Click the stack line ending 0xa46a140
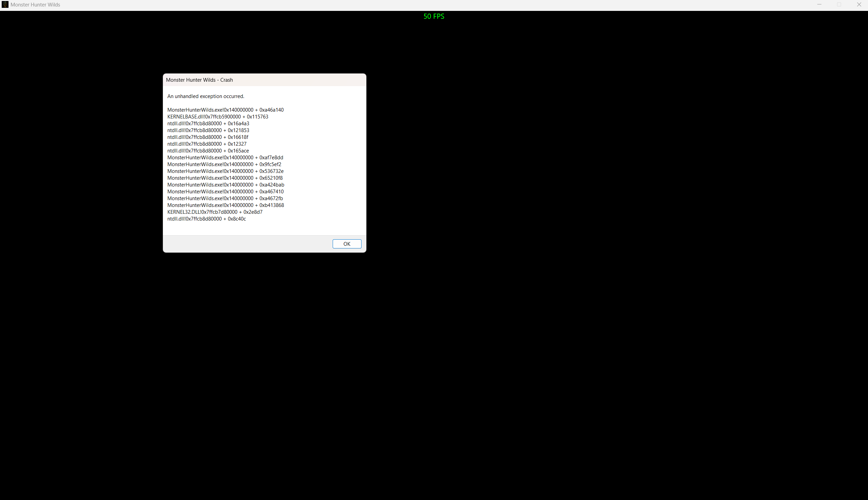The height and width of the screenshot is (500, 868). coord(226,110)
